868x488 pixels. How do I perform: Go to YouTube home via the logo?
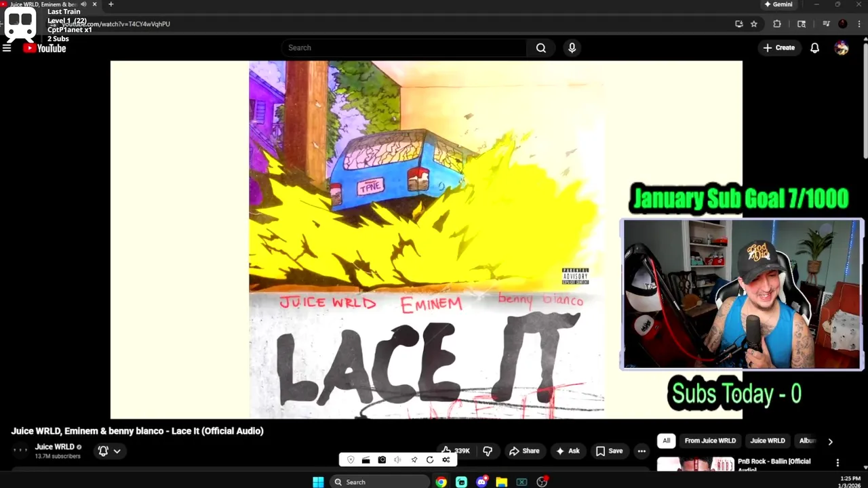[45, 48]
